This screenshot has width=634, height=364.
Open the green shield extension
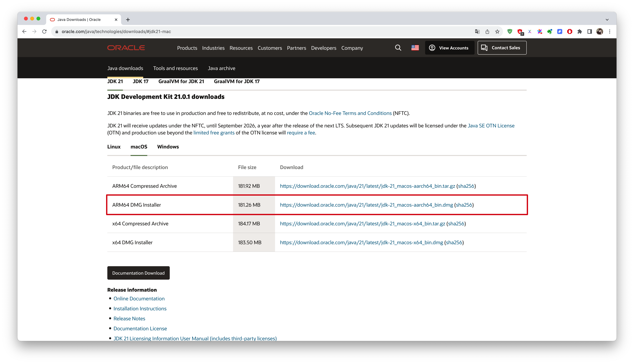pyautogui.click(x=510, y=32)
